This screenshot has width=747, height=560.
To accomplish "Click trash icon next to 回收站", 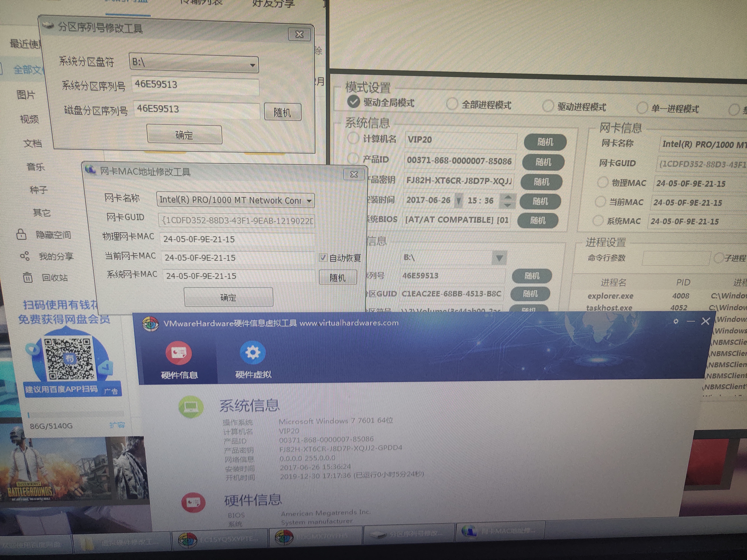I will point(28,277).
